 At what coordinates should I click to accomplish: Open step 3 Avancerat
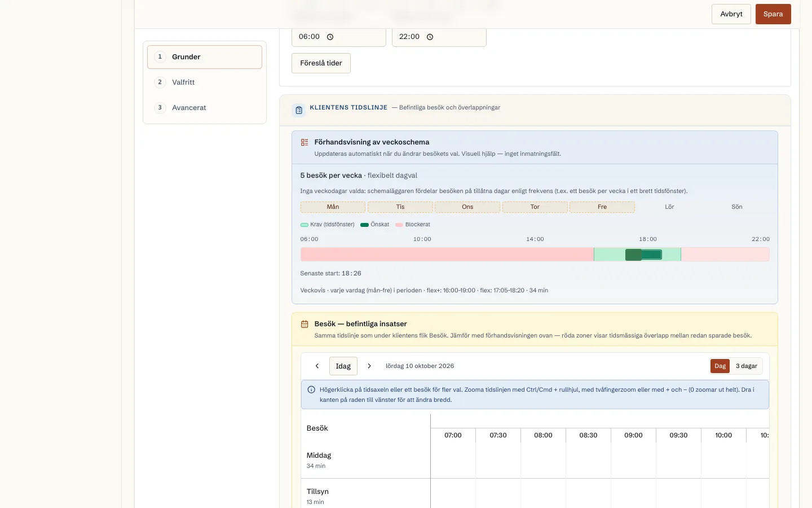point(205,108)
